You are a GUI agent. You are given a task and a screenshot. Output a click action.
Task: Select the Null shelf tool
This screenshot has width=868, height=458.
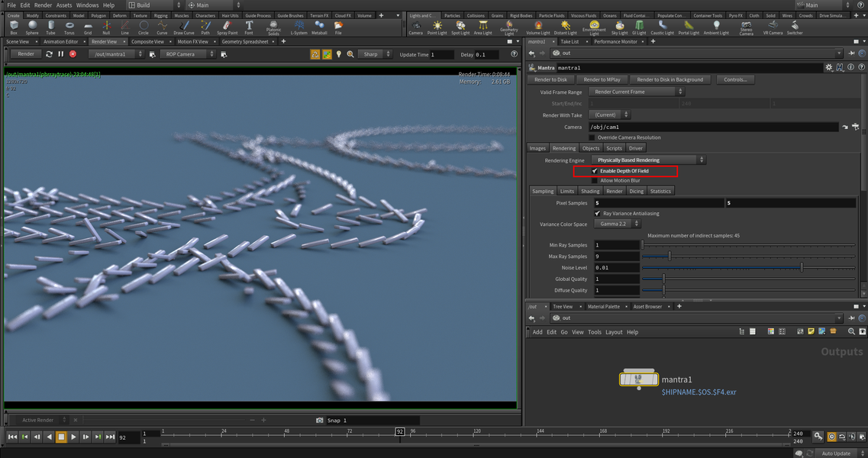[x=106, y=27]
